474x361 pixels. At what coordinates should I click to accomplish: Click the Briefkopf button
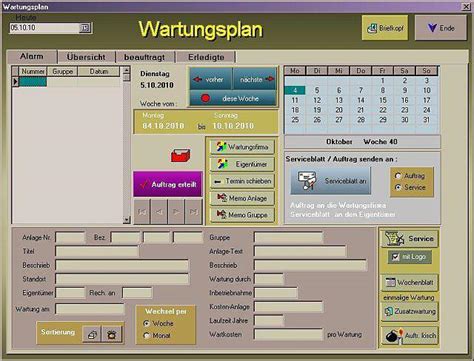coord(385,28)
